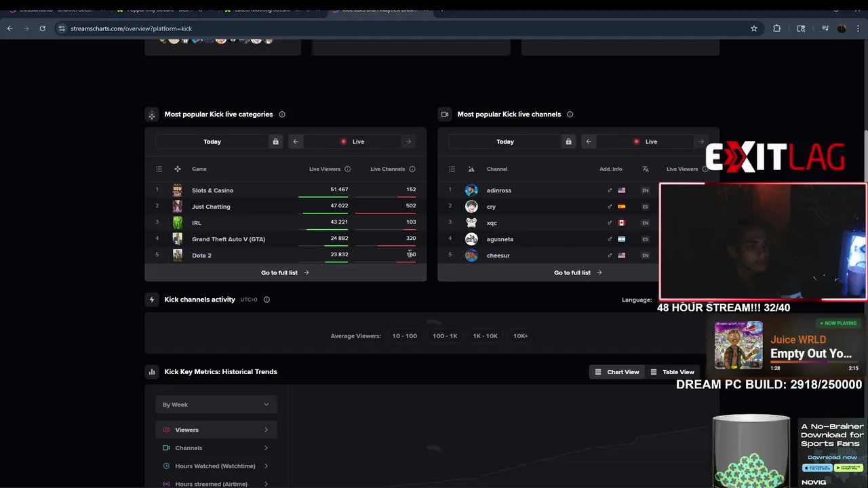
Task: Open Grand Theft Auto V (GTA) category
Action: 229,239
